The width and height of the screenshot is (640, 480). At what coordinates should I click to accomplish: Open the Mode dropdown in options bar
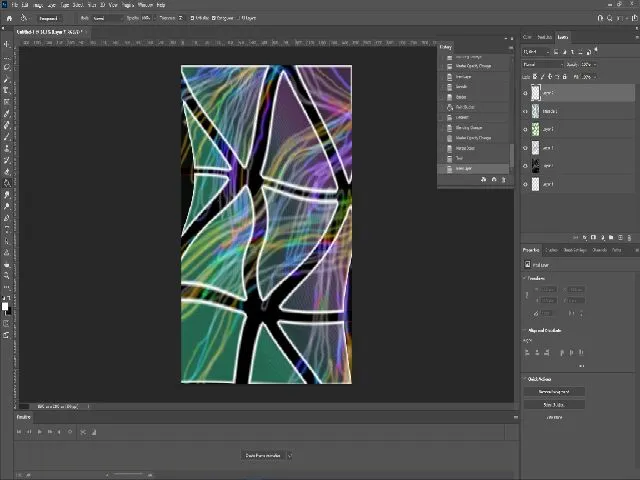coord(107,18)
